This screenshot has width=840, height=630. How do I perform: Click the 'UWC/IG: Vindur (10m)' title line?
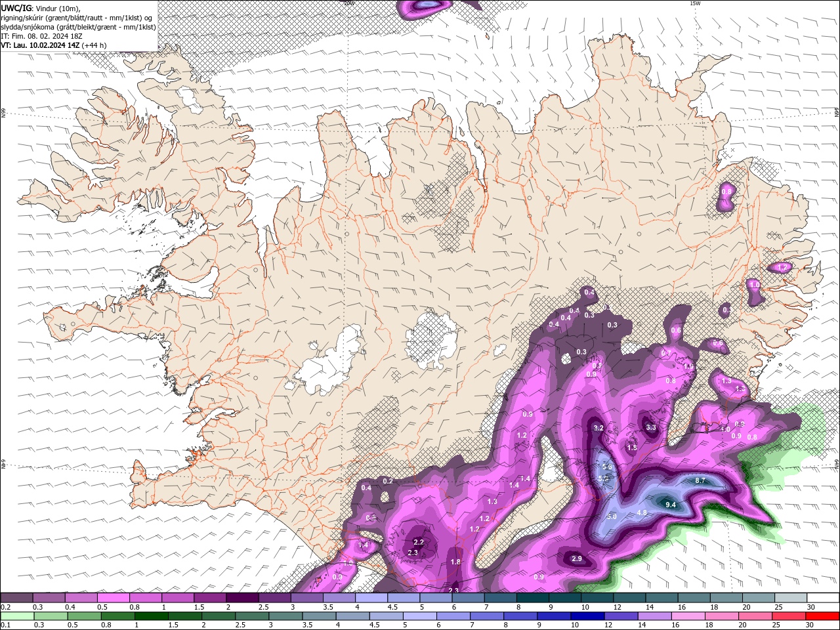point(41,8)
